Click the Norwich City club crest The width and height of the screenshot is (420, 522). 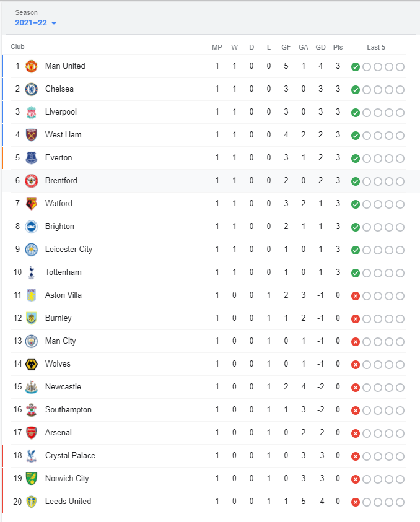[32, 479]
